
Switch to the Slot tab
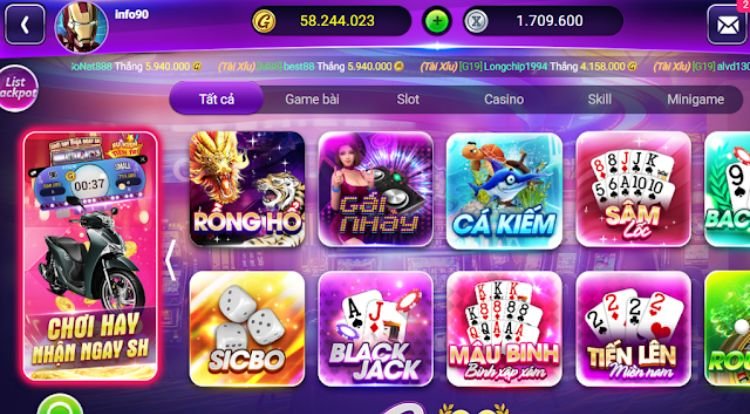point(408,99)
